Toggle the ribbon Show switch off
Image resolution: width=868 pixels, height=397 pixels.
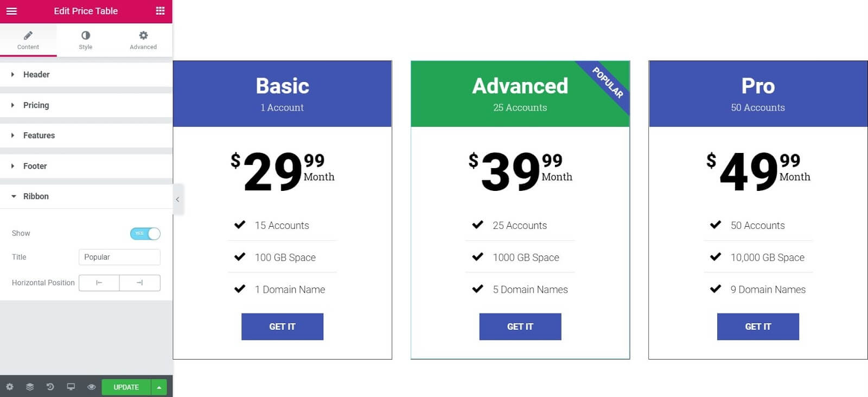pyautogui.click(x=145, y=233)
